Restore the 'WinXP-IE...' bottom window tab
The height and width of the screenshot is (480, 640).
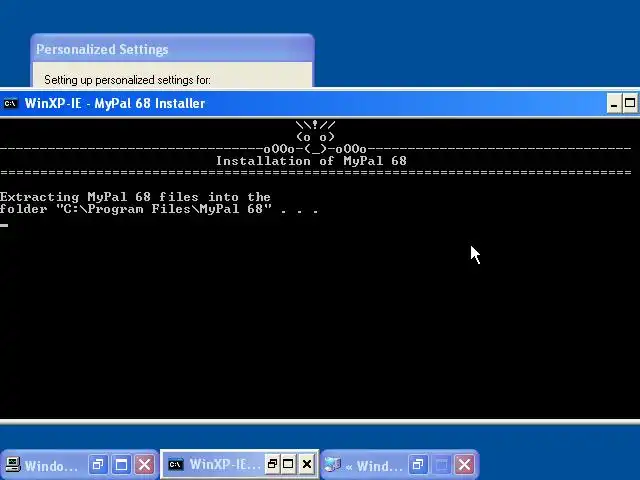[272, 464]
